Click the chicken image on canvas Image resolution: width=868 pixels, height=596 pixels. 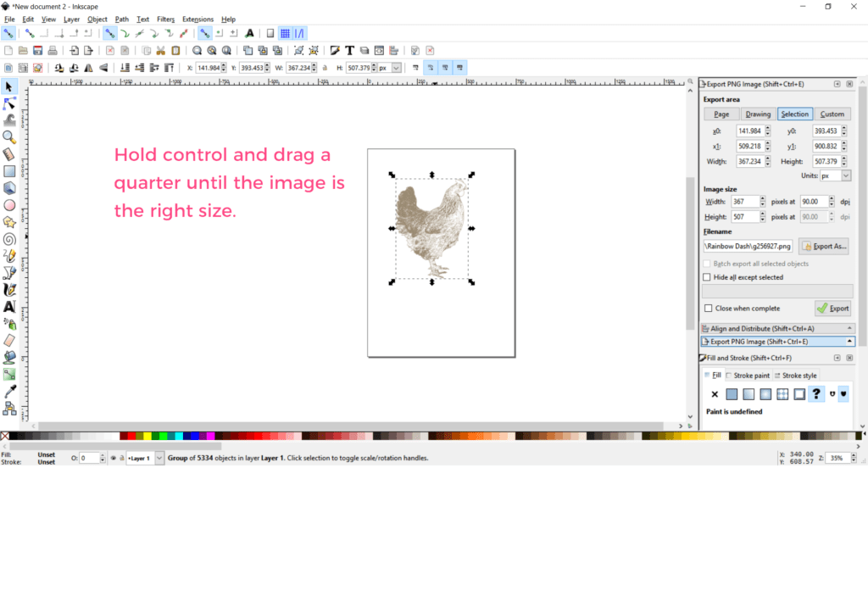[x=431, y=228]
